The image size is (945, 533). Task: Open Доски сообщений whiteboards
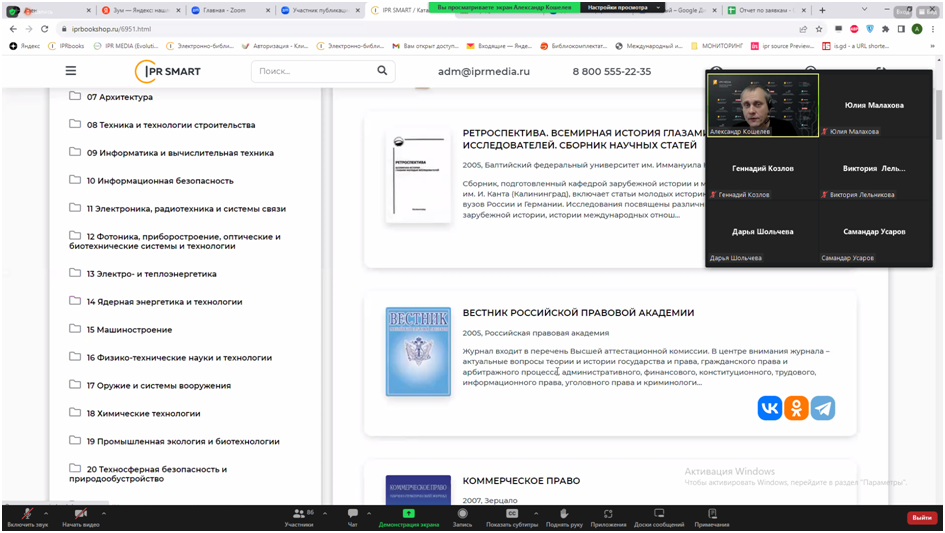(x=659, y=517)
